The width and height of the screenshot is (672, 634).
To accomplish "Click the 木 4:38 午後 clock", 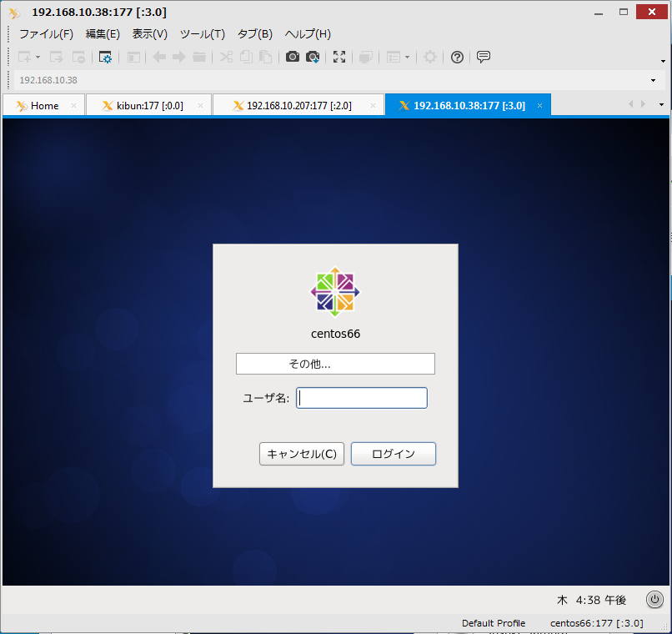I will pyautogui.click(x=591, y=600).
